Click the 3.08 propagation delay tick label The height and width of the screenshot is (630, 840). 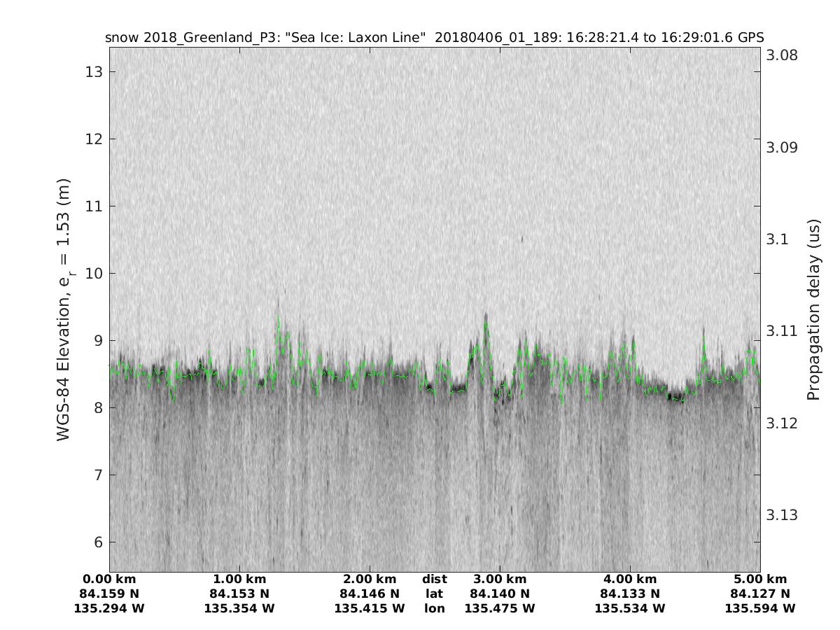click(x=780, y=55)
